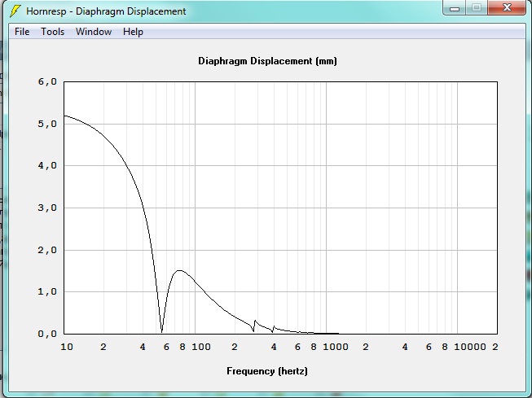
Task: Close the Diaphragm Displacement window
Action: [507, 7]
